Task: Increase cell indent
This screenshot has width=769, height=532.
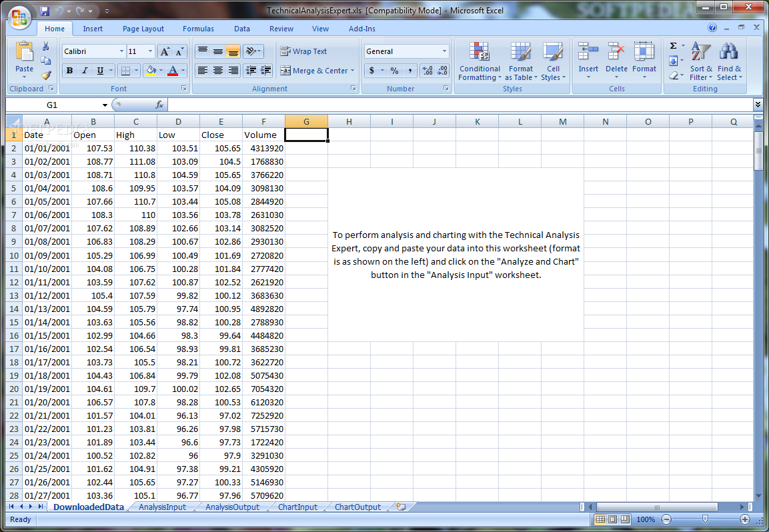Action: click(266, 71)
